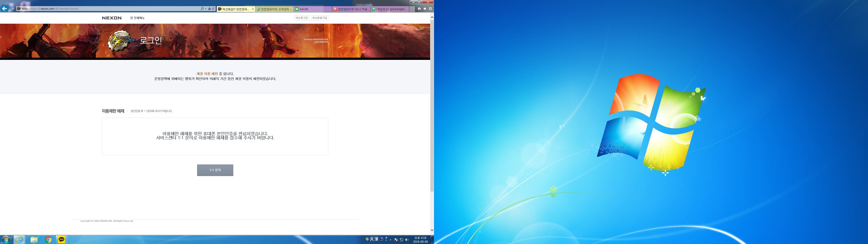This screenshot has width=868, height=244.
Task: Click the 이용제한 해제 heading
Action: (x=113, y=111)
